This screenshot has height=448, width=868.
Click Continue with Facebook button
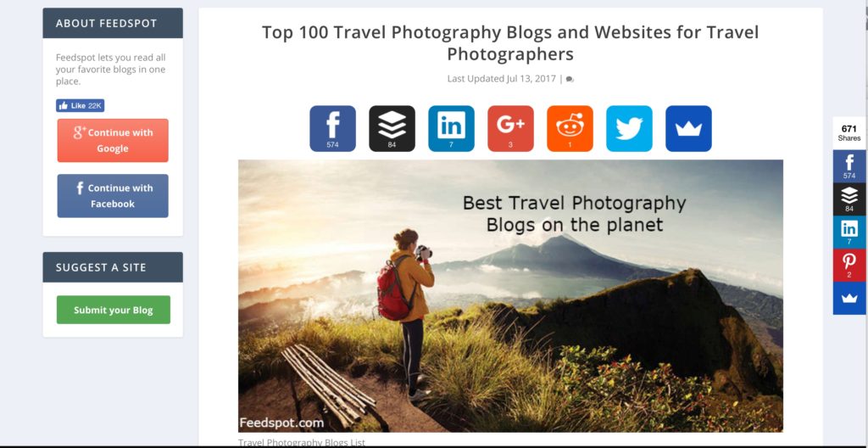click(113, 196)
